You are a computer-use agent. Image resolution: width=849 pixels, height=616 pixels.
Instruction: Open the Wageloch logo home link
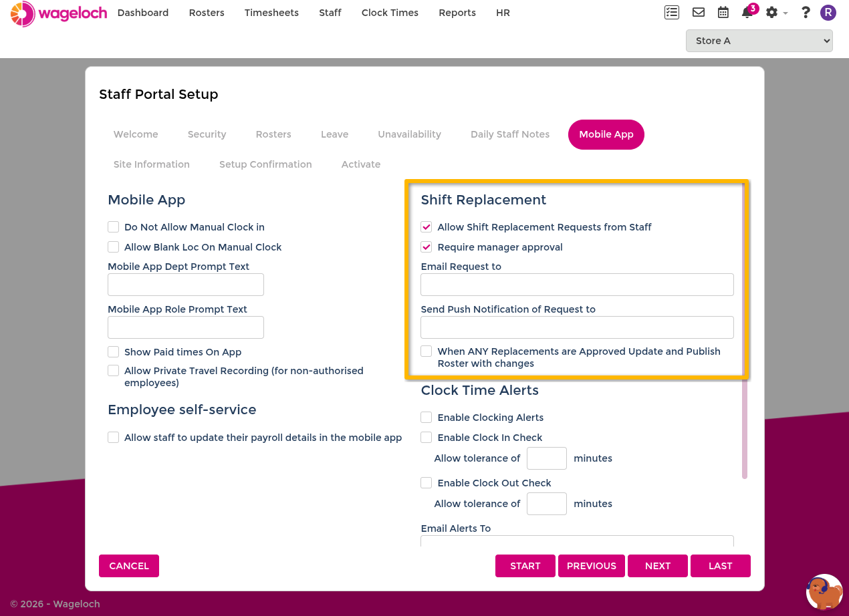(59, 13)
